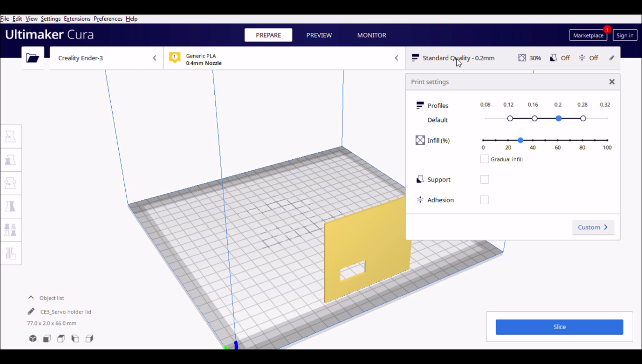
Task: Enable the Support checkbox
Action: pyautogui.click(x=484, y=179)
